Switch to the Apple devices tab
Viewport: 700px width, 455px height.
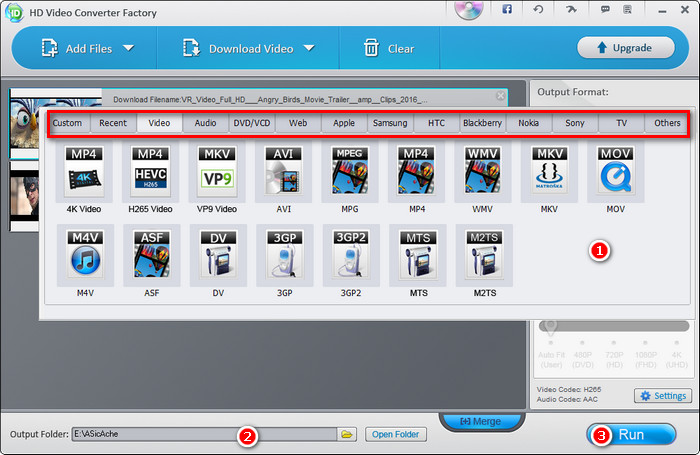click(344, 123)
